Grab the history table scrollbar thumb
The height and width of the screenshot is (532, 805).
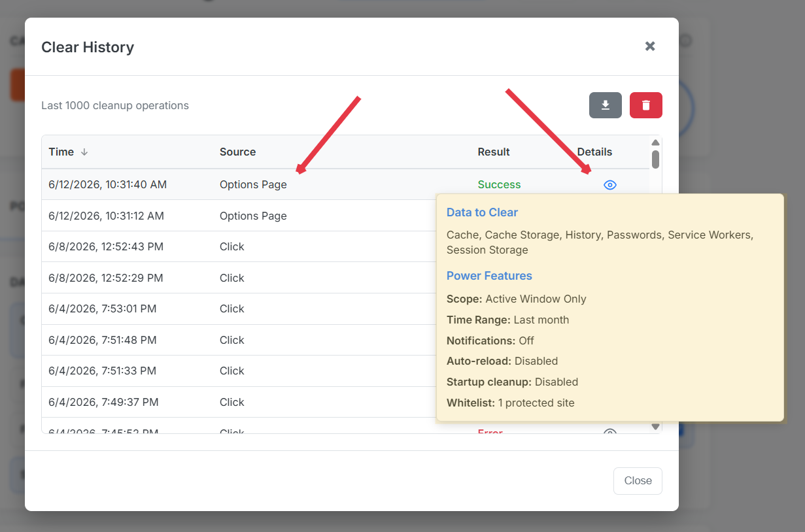pos(655,159)
